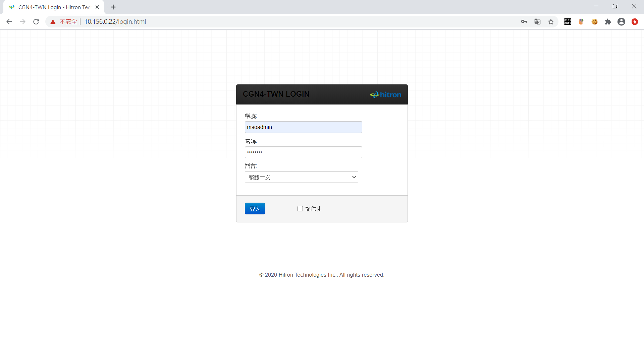Open the not secure site warning
Viewport: 644px width, 345px height.
64,22
